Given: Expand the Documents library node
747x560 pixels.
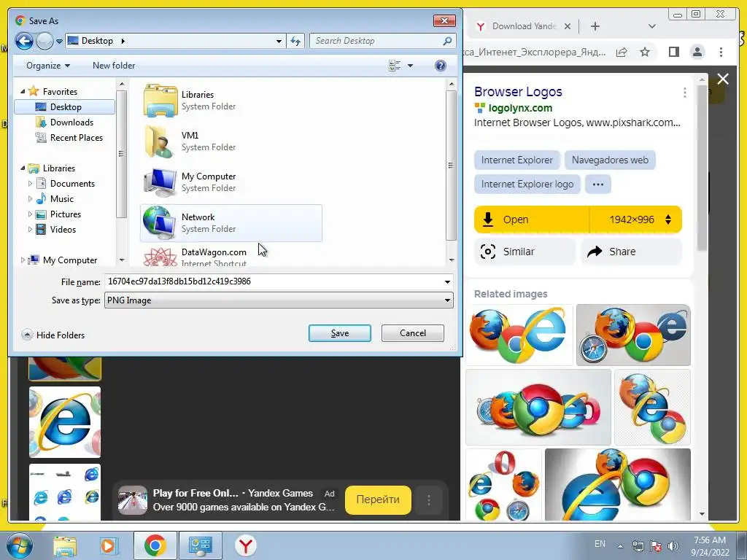Looking at the screenshot, I should tap(30, 183).
